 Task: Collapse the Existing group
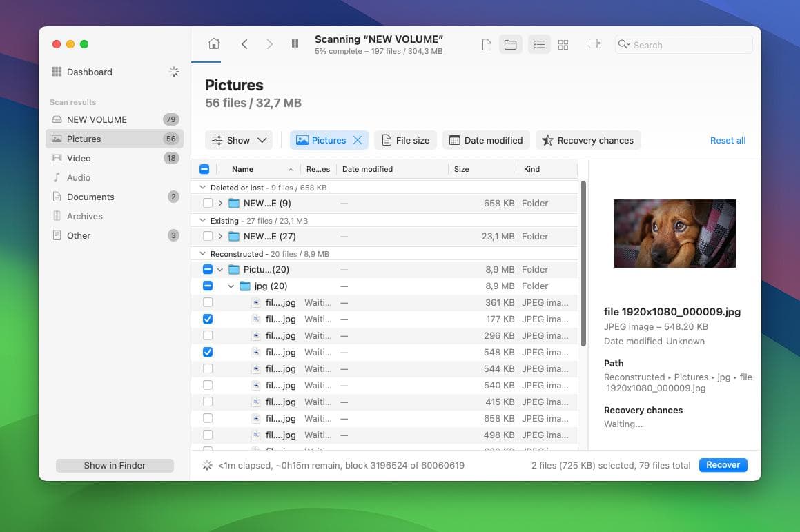202,221
